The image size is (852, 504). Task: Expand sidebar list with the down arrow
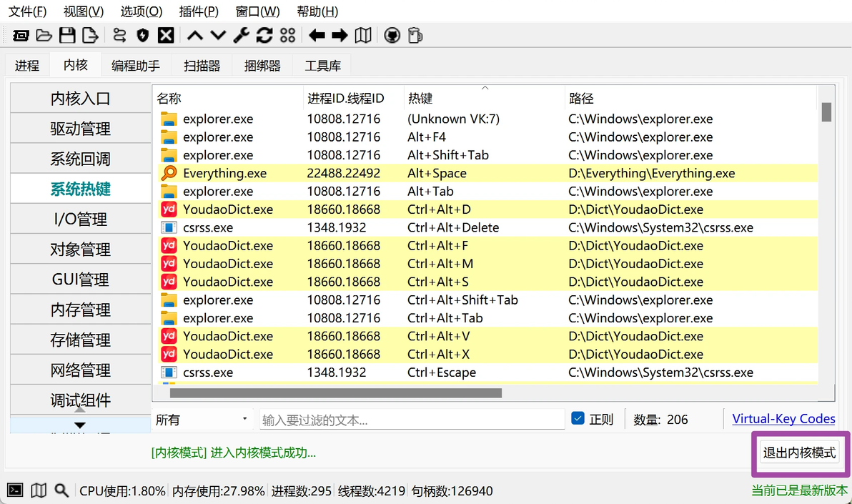(x=80, y=425)
